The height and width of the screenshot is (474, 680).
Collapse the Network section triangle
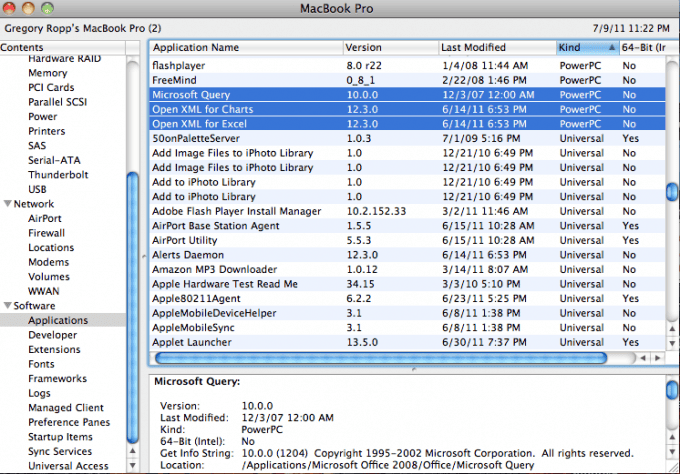point(7,203)
